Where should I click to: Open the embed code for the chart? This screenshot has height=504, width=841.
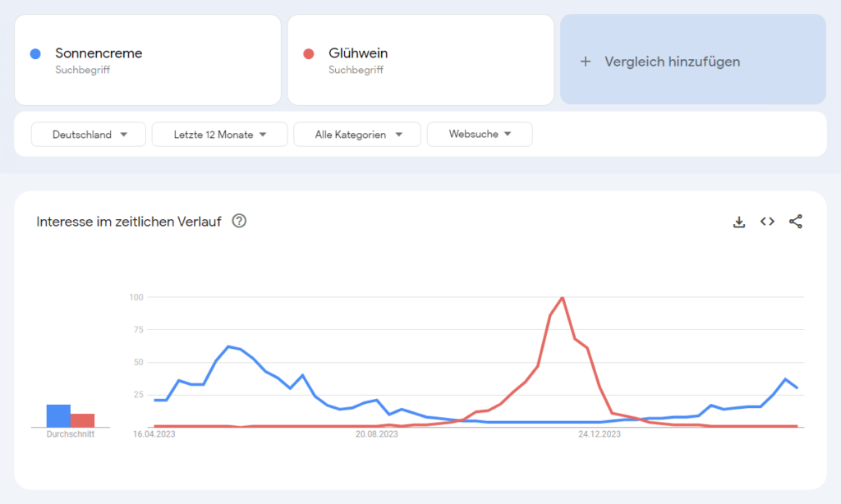[767, 222]
